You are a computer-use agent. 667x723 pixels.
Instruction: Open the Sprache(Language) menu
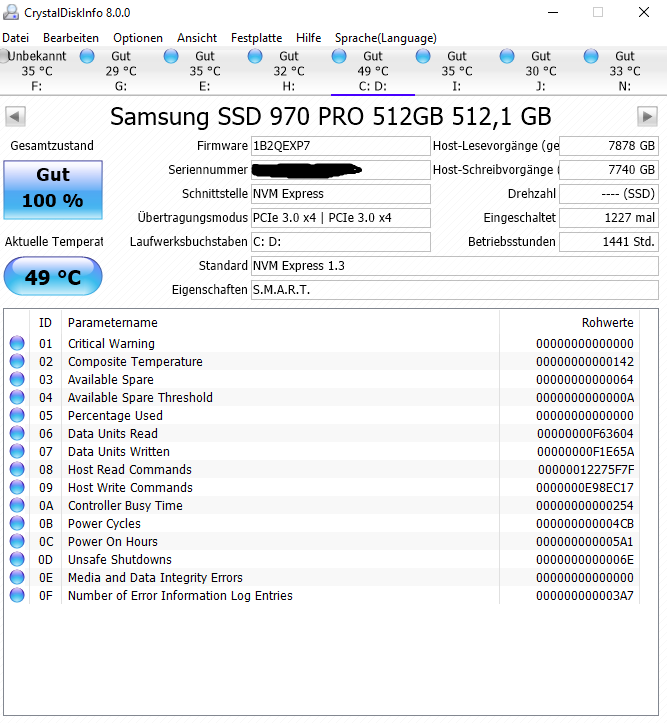click(386, 38)
